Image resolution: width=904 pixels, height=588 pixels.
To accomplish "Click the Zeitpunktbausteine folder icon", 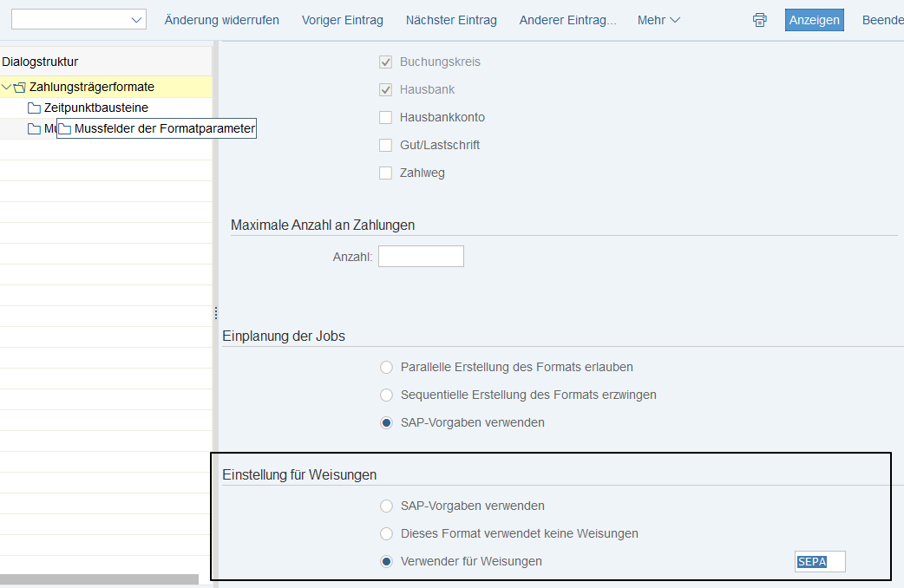I will (34, 108).
